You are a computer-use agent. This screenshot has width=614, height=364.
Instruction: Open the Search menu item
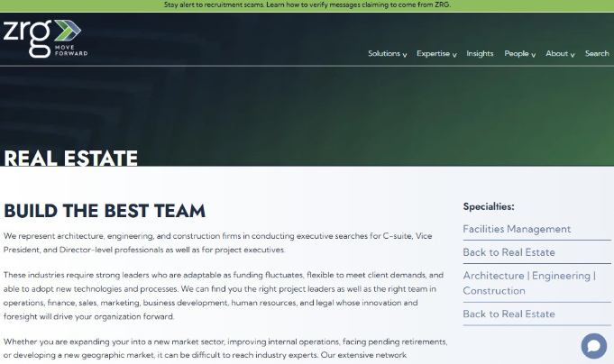[597, 54]
